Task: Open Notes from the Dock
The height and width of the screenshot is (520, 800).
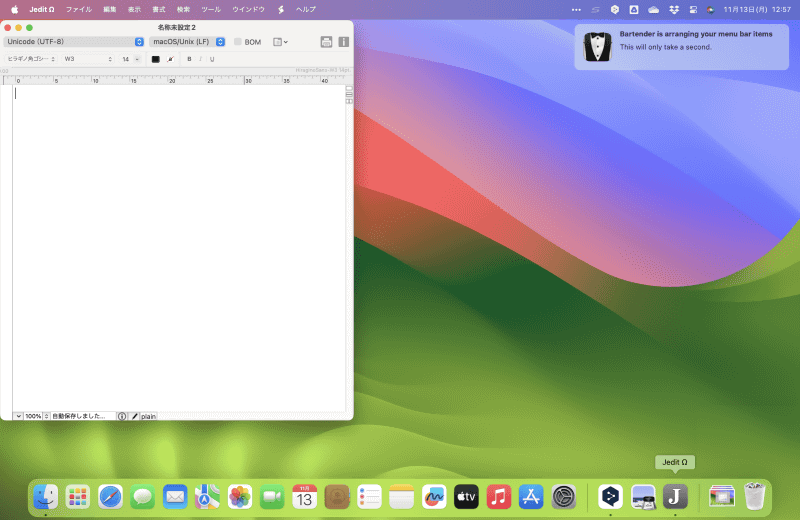Action: [x=402, y=497]
